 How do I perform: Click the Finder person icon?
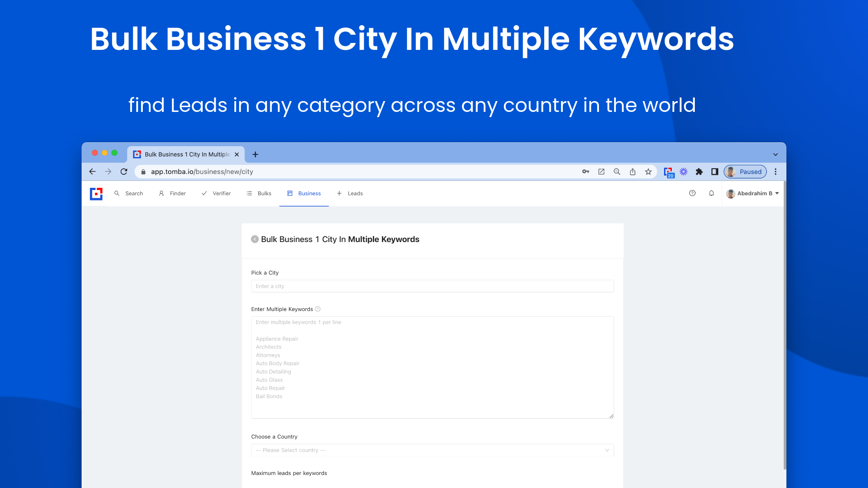(x=161, y=193)
